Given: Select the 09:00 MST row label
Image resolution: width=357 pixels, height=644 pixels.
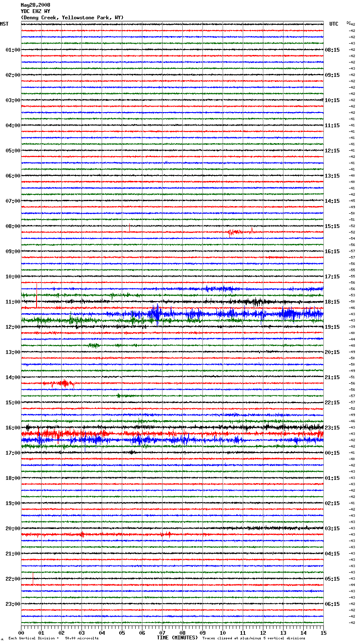Looking at the screenshot, I should (x=13, y=251).
